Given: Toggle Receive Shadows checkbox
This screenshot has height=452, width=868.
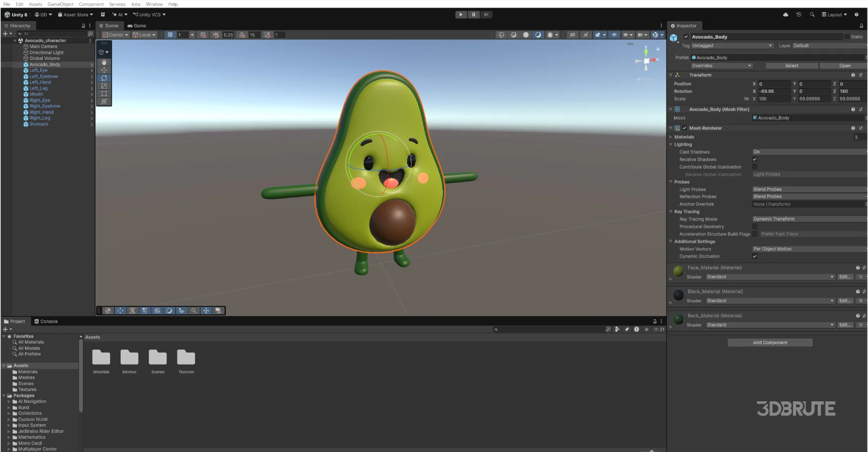Looking at the screenshot, I should (754, 159).
